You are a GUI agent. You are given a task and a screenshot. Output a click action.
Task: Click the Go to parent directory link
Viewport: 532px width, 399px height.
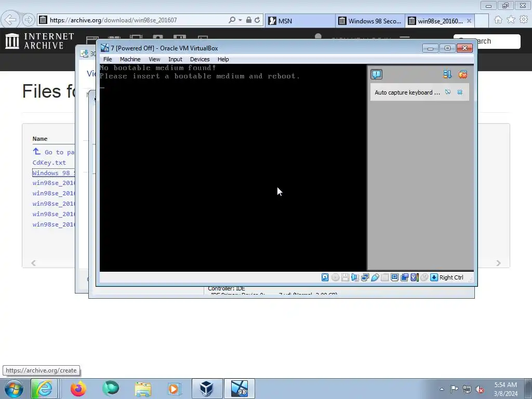(54, 152)
